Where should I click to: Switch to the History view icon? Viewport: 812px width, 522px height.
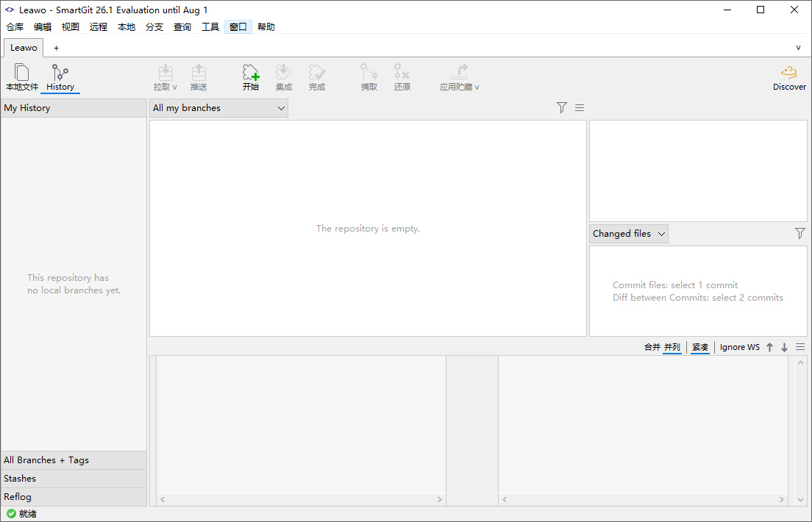tap(60, 77)
